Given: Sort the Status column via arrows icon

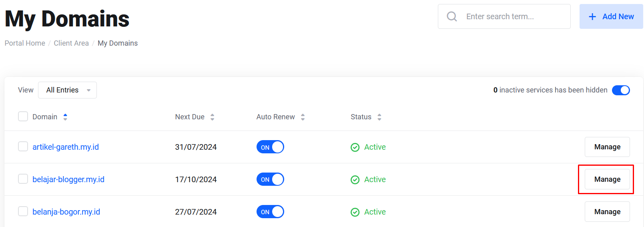Looking at the screenshot, I should coord(379,117).
